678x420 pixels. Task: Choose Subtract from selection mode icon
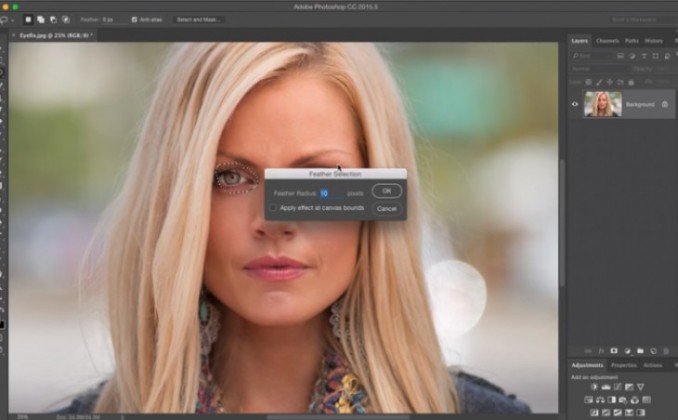click(x=52, y=19)
